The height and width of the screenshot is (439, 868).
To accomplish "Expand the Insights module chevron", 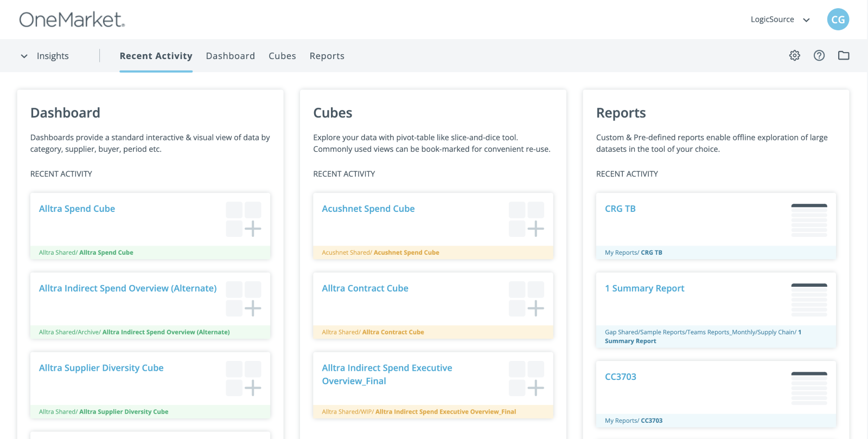I will [24, 56].
